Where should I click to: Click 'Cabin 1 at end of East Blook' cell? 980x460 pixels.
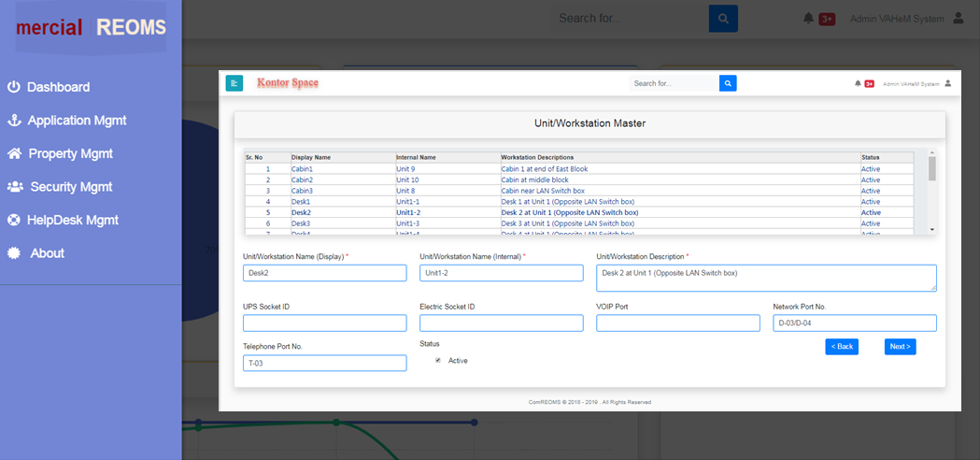click(x=680, y=169)
